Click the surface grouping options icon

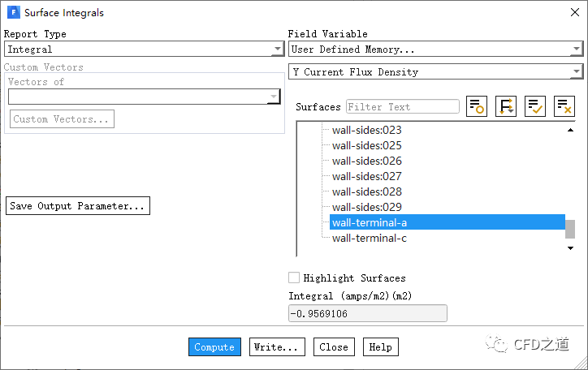pos(506,106)
